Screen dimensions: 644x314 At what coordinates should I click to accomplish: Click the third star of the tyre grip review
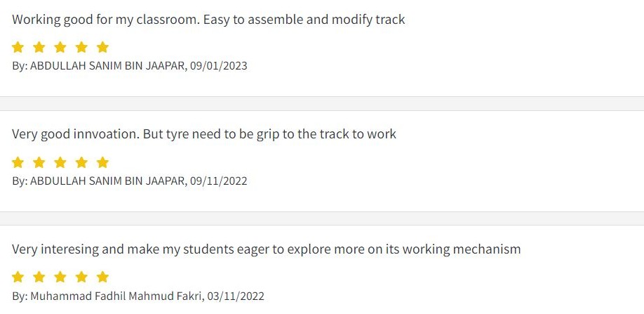tap(60, 162)
